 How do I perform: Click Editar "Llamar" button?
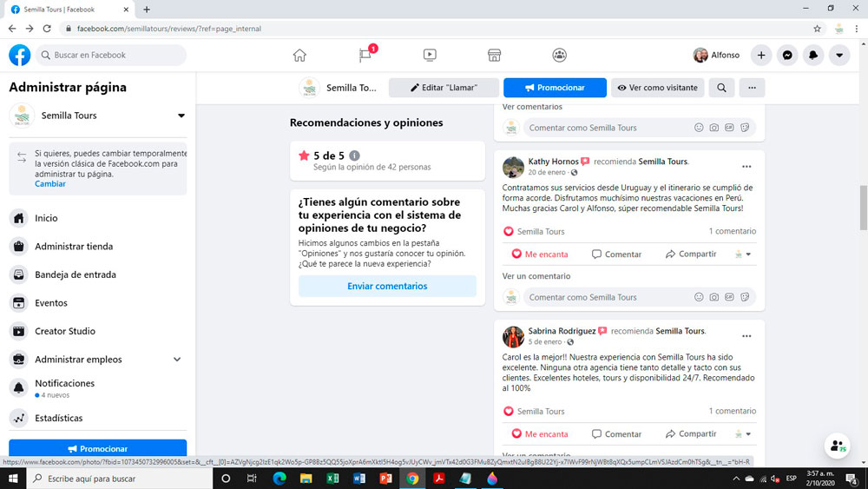pos(444,88)
